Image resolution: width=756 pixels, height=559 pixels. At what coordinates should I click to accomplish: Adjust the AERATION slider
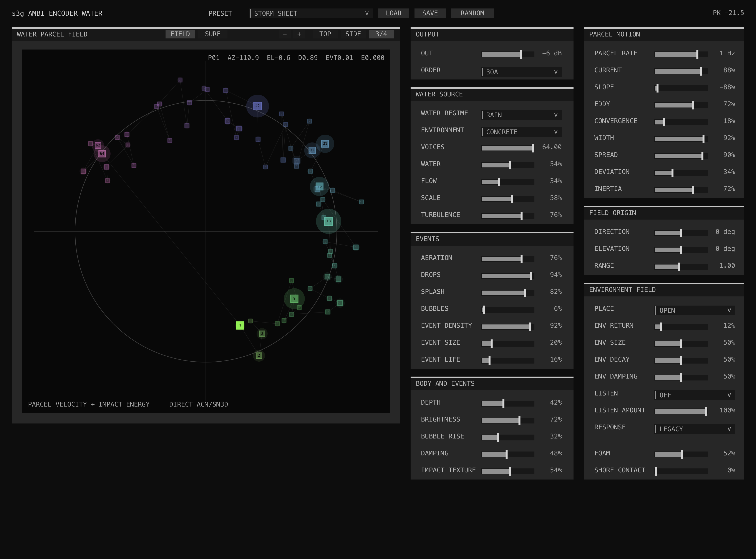(x=508, y=258)
